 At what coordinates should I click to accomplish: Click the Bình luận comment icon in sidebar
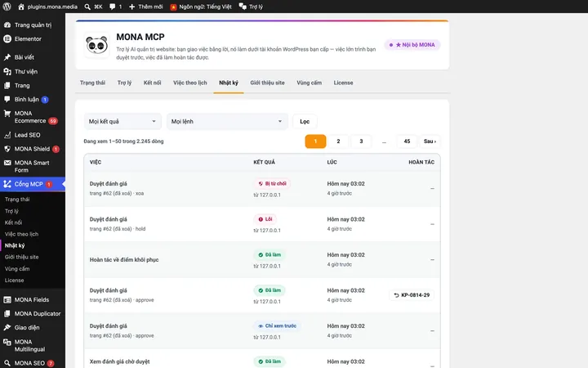click(7, 99)
